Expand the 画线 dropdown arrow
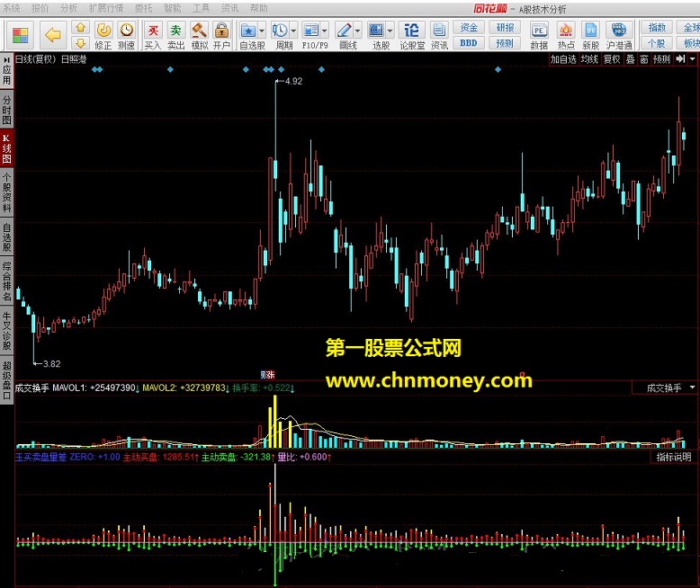The height and width of the screenshot is (588, 700). (357, 31)
